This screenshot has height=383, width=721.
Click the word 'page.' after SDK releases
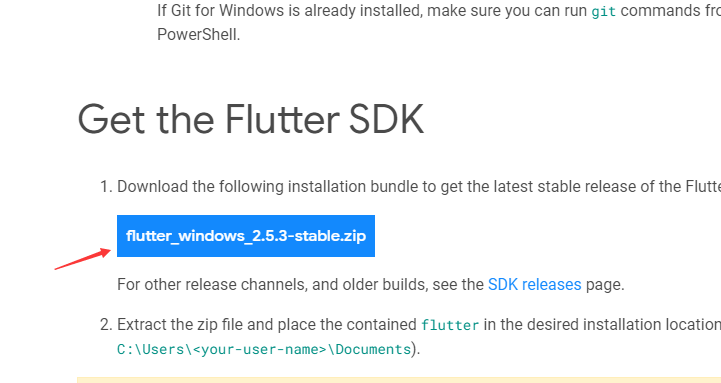tap(605, 285)
